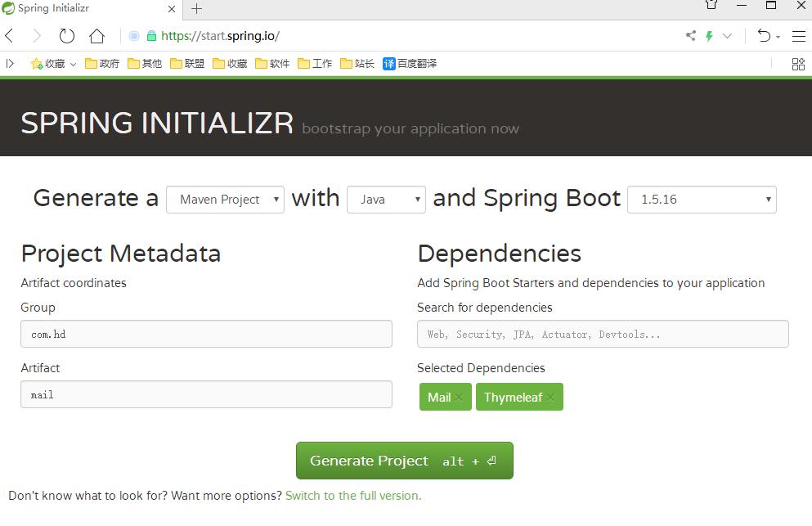Click the undo closed-tab arrow icon
812x526 pixels.
[765, 36]
